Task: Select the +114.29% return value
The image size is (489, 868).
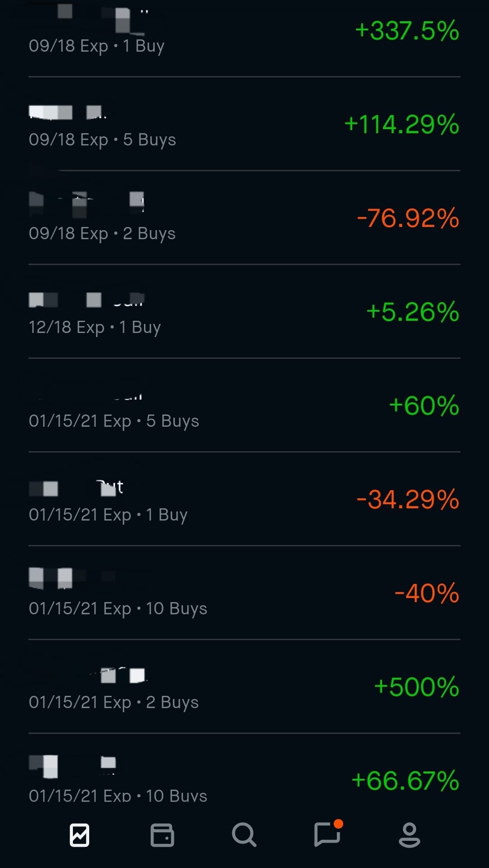Action: pyautogui.click(x=402, y=124)
